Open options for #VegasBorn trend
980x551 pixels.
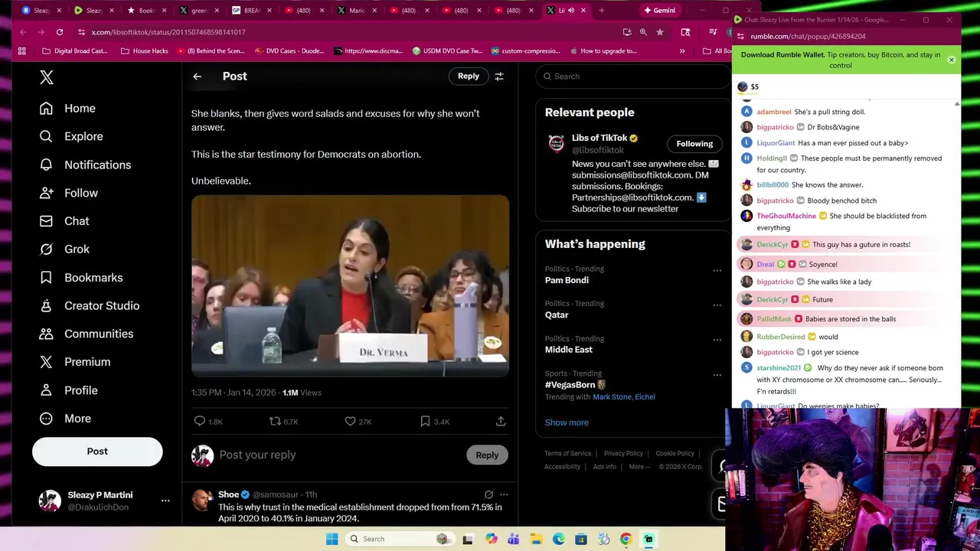717,375
